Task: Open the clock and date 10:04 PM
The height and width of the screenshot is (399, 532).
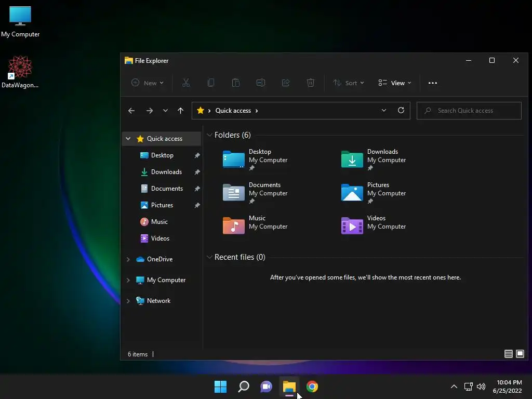Action: click(x=508, y=387)
